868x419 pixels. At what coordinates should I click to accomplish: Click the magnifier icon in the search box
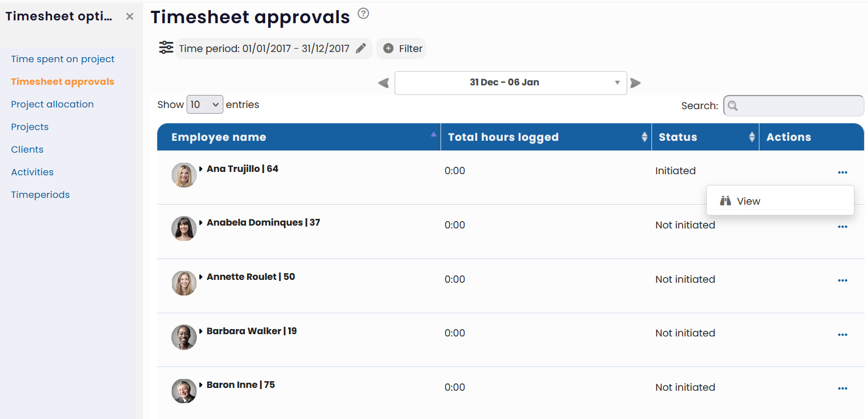click(x=732, y=106)
